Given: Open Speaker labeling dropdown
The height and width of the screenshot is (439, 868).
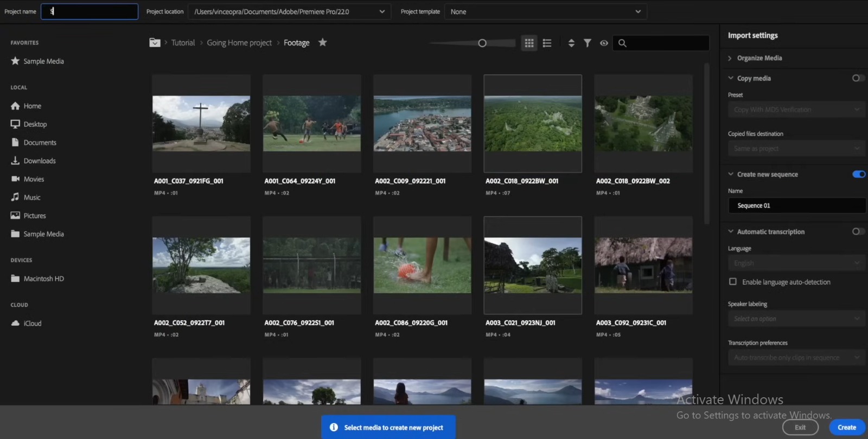Looking at the screenshot, I should click(x=796, y=319).
